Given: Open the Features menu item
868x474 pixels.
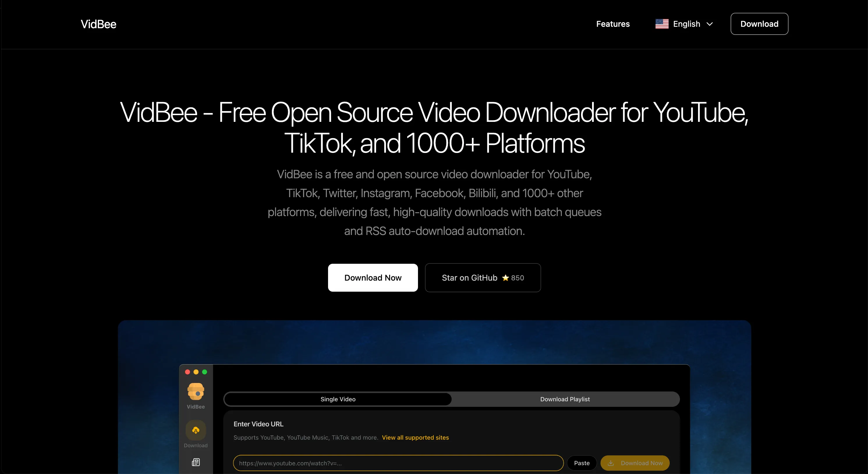Looking at the screenshot, I should (613, 24).
